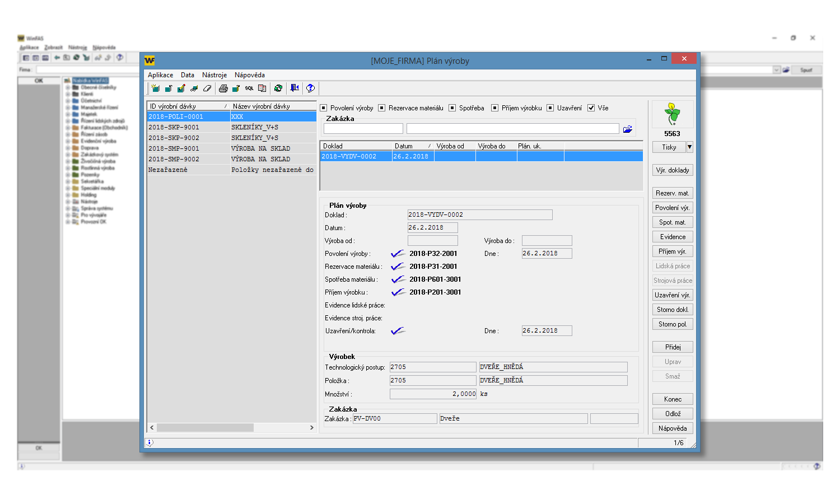This screenshot has height=504, width=840.
Task: Click the blue door exit icon
Action: [x=295, y=88]
